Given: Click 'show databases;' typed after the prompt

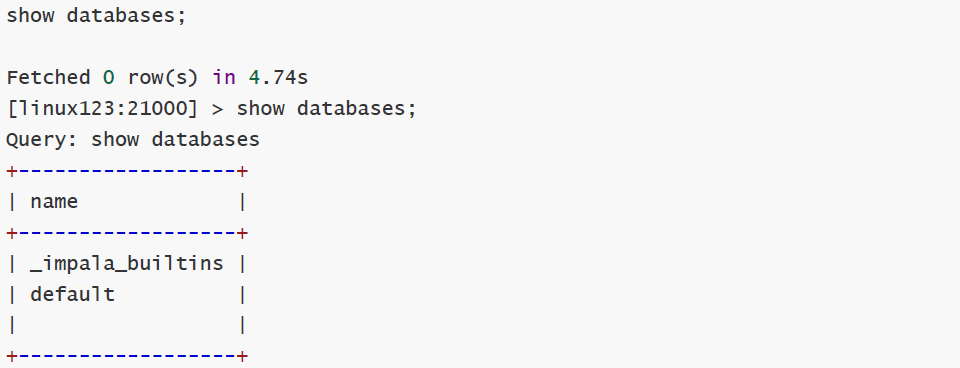Looking at the screenshot, I should tap(326, 109).
